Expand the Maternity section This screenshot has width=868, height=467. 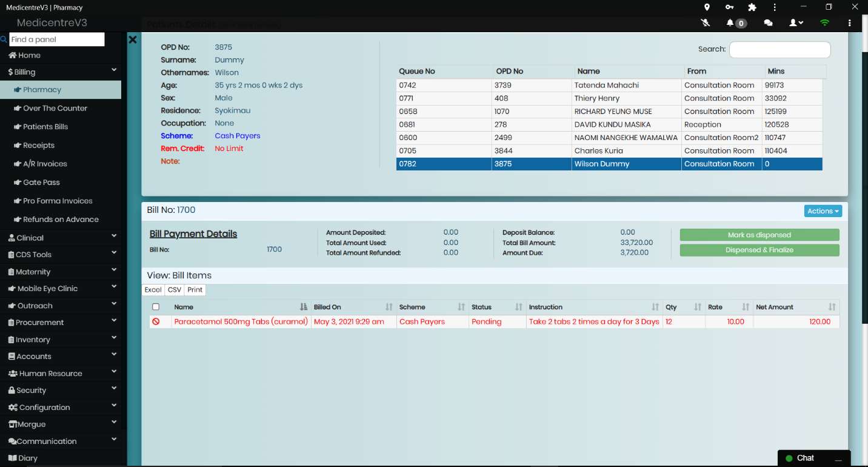[61, 272]
